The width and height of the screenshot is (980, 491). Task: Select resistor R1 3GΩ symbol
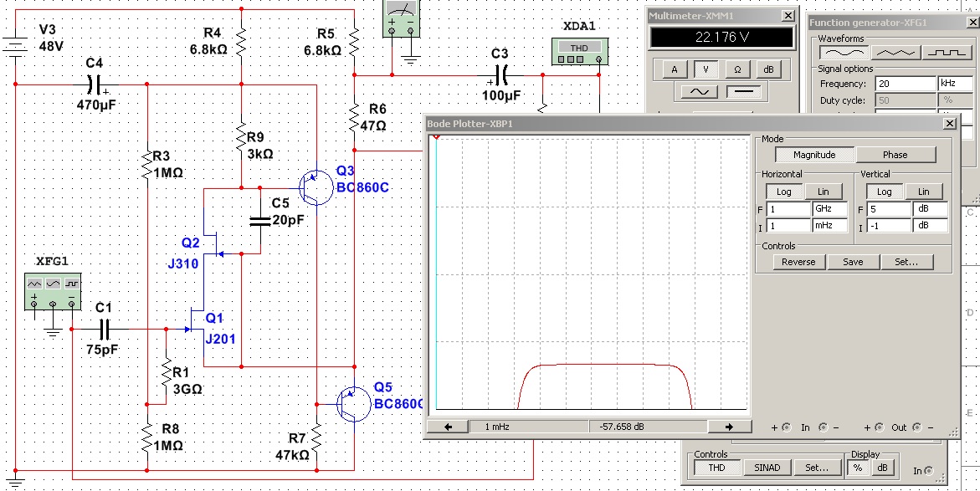(167, 372)
